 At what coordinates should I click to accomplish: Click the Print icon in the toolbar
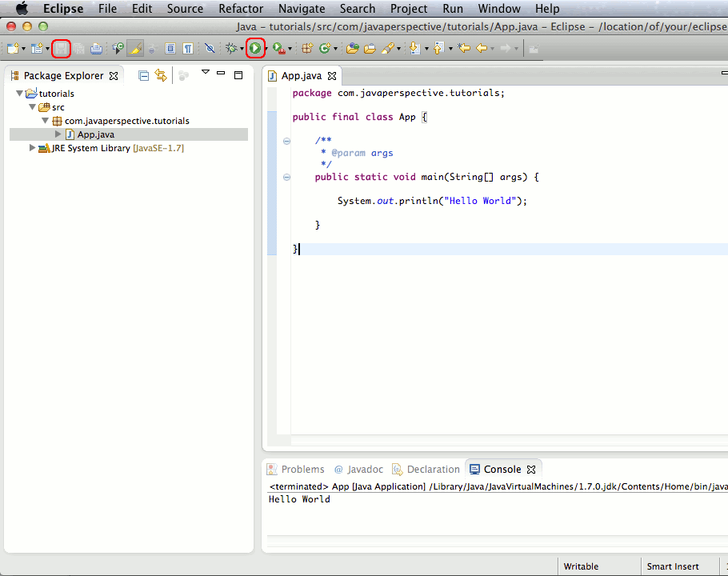click(x=96, y=48)
